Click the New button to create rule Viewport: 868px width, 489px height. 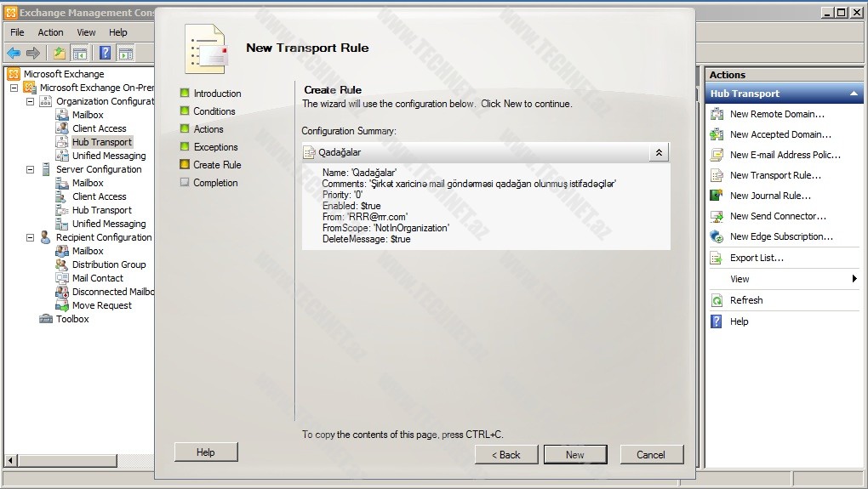(x=575, y=454)
